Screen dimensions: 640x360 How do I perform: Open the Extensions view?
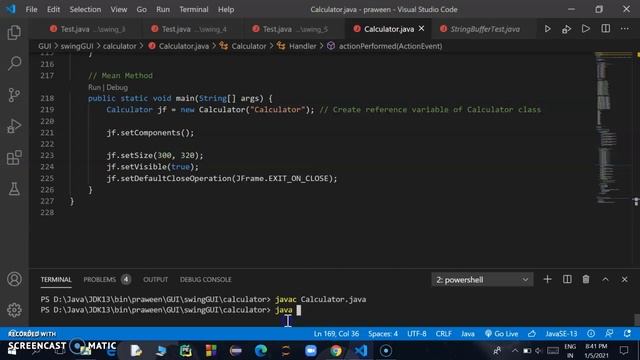coord(14,158)
